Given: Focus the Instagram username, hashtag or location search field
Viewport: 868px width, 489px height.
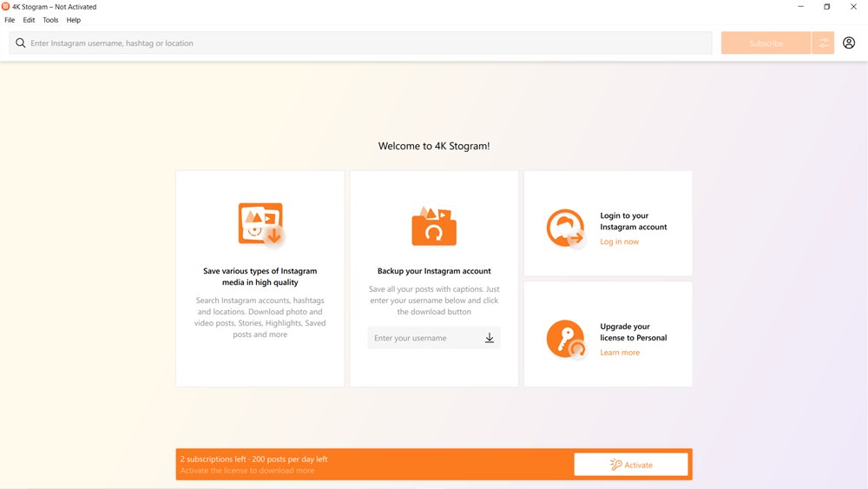Looking at the screenshot, I should click(x=365, y=43).
